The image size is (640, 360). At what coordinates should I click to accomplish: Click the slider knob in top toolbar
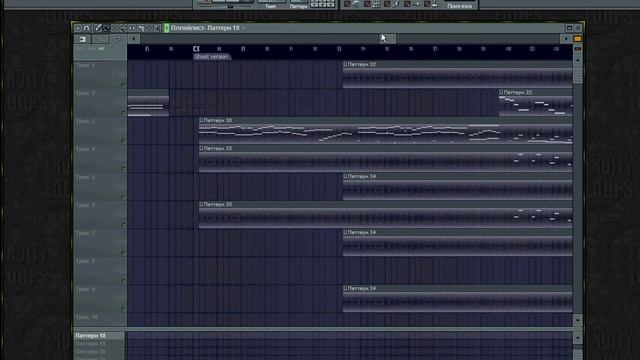[231, 6]
